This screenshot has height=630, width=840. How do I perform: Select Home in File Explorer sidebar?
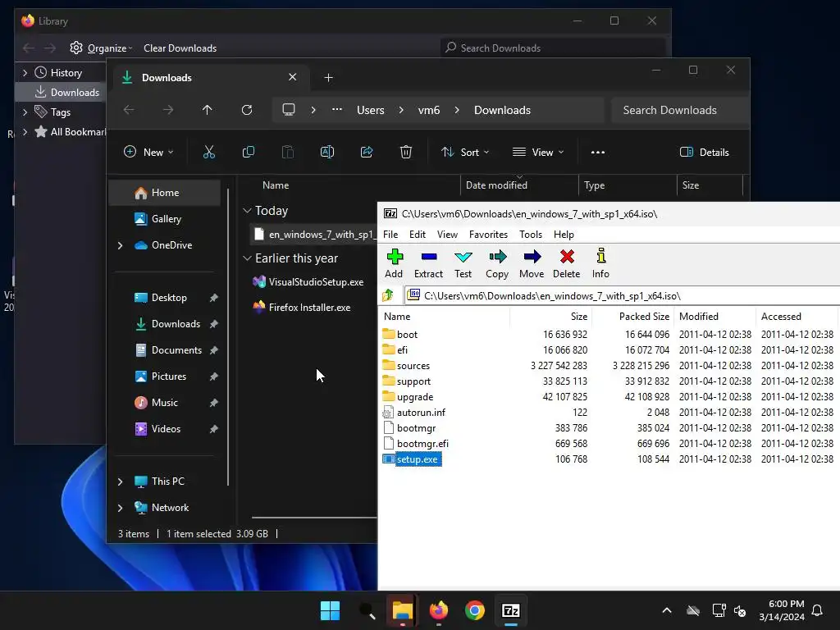tap(165, 193)
